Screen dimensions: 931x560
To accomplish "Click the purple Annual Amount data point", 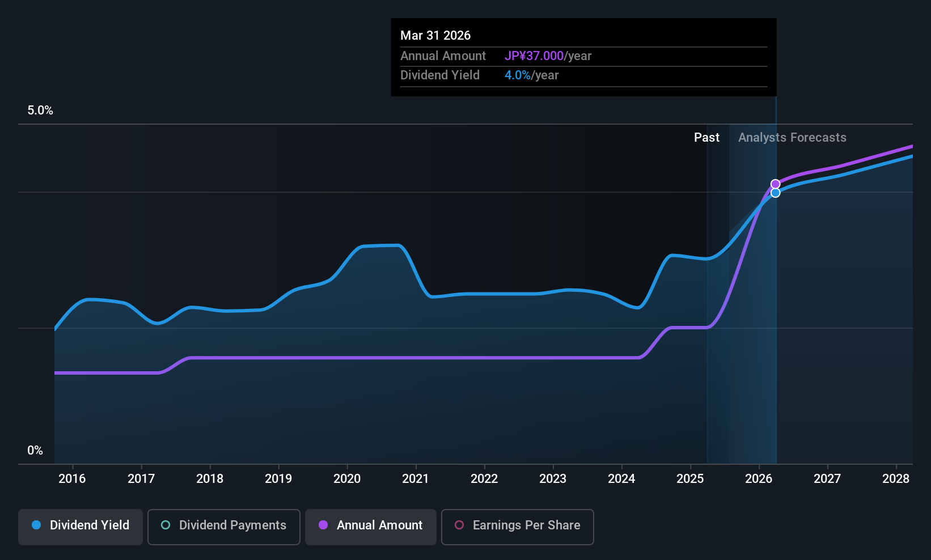I will (775, 184).
